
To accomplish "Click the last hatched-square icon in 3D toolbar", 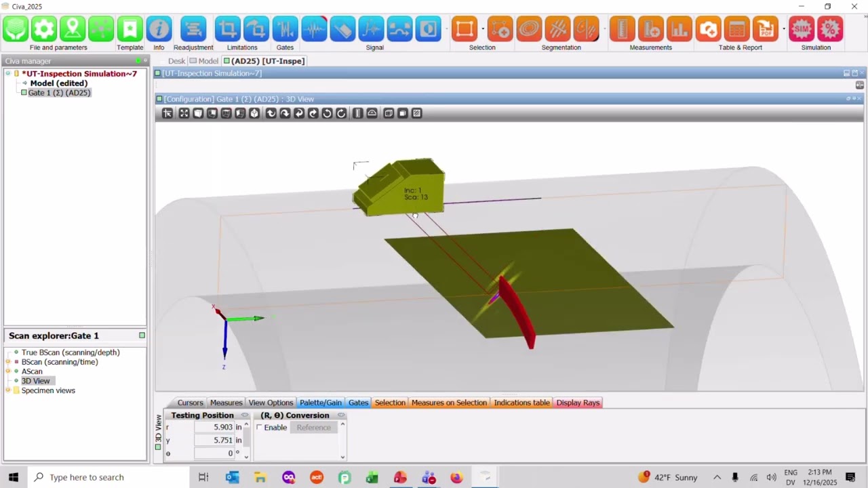I will point(417,113).
